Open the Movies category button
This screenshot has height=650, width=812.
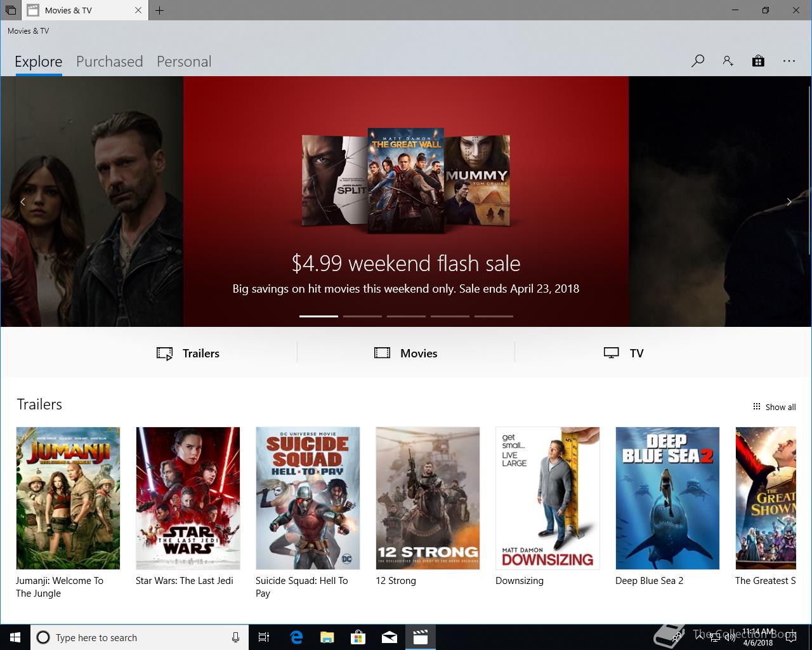click(x=406, y=354)
